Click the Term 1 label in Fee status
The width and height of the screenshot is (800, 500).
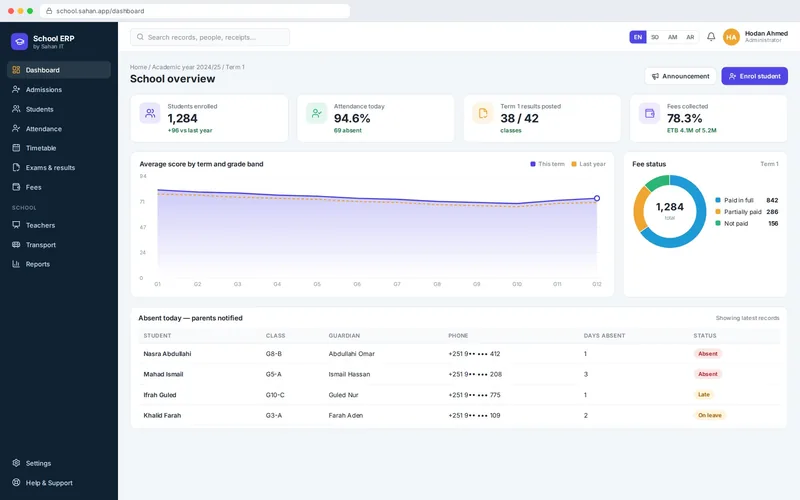coord(769,164)
